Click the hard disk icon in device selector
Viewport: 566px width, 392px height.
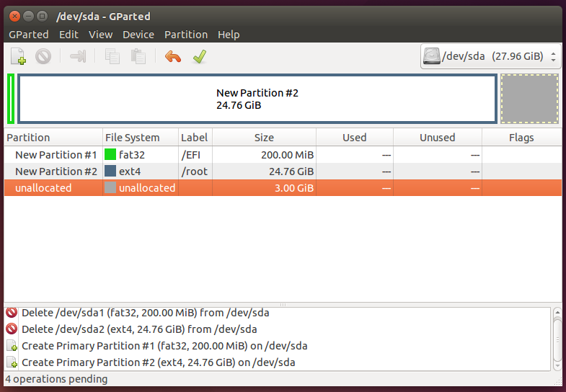[x=431, y=56]
